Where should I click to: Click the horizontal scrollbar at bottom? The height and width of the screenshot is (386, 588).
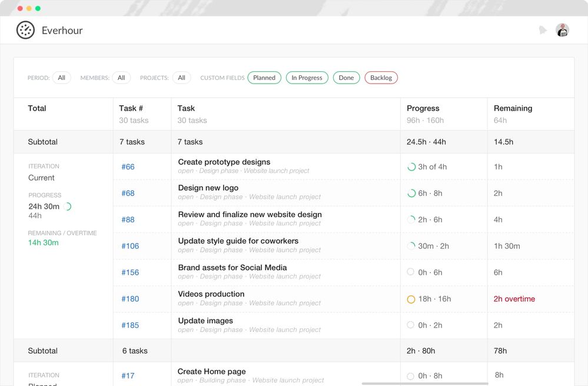425,384
